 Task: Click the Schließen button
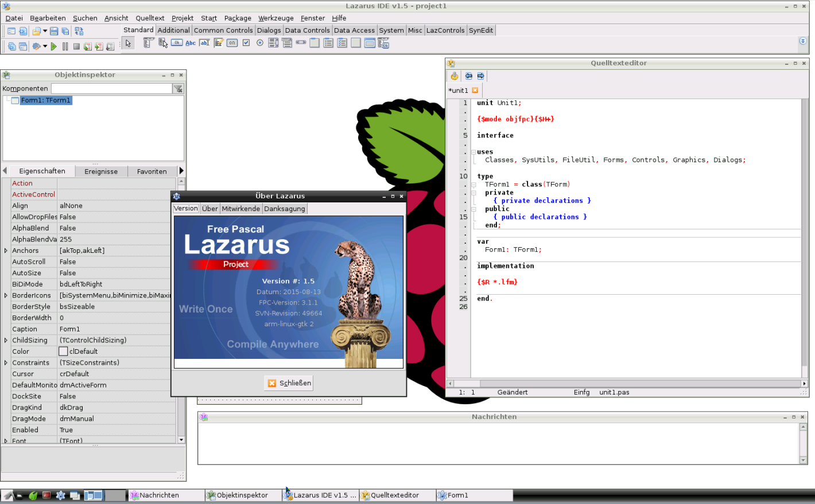[289, 383]
